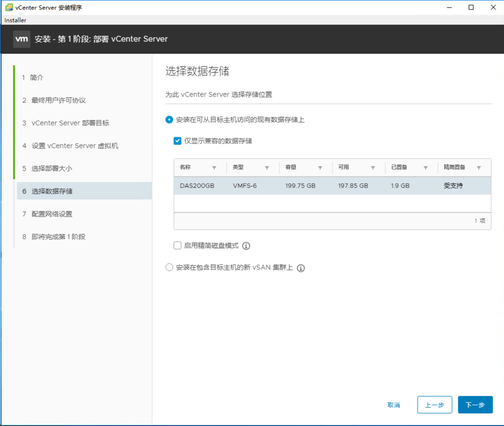Click the 类型 column header
Image resolution: width=504 pixels, height=426 pixels.
(238, 167)
